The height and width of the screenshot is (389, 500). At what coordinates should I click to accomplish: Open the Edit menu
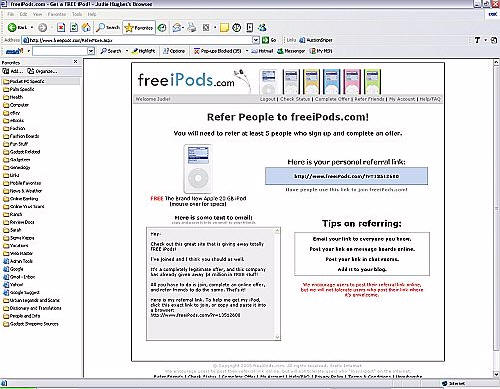pos(23,14)
